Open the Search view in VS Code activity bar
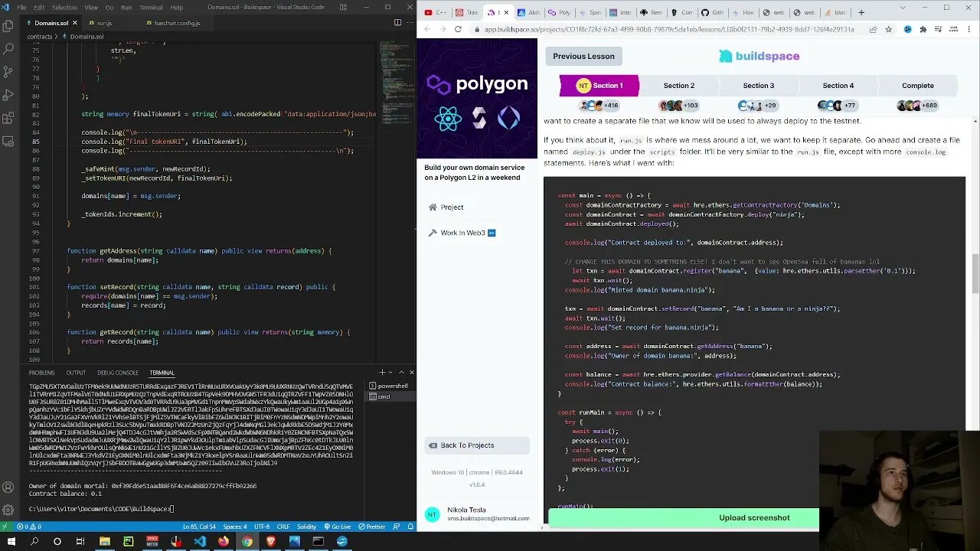Screen dimensions: 980x551 8,49
